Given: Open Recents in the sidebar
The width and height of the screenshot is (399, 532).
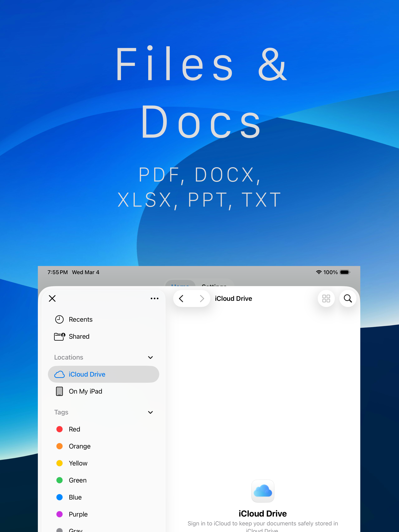Looking at the screenshot, I should click(103, 319).
